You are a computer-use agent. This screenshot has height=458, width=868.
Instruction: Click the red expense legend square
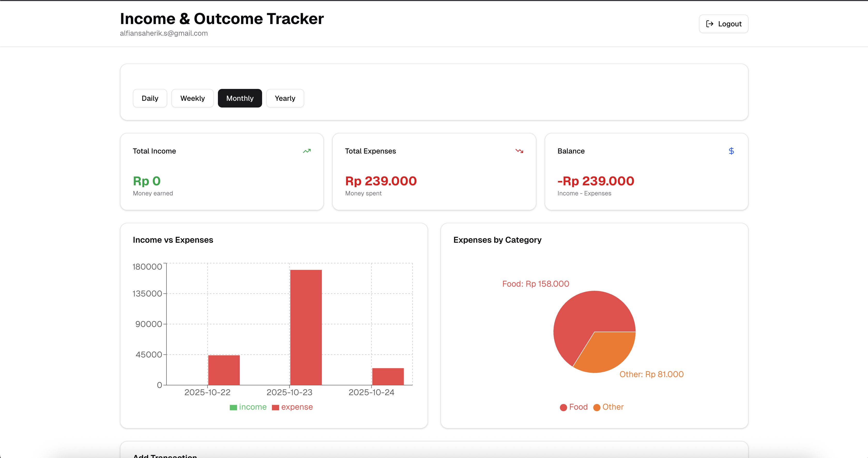coord(275,407)
